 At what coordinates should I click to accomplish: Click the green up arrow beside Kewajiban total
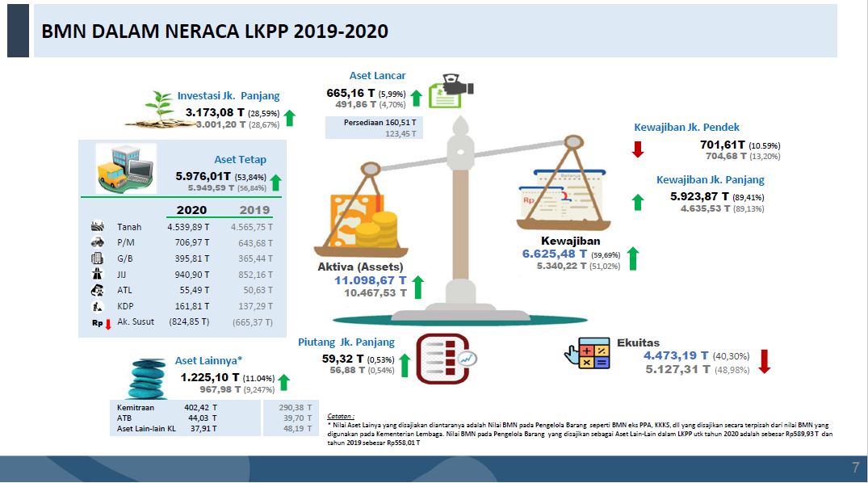tap(633, 258)
